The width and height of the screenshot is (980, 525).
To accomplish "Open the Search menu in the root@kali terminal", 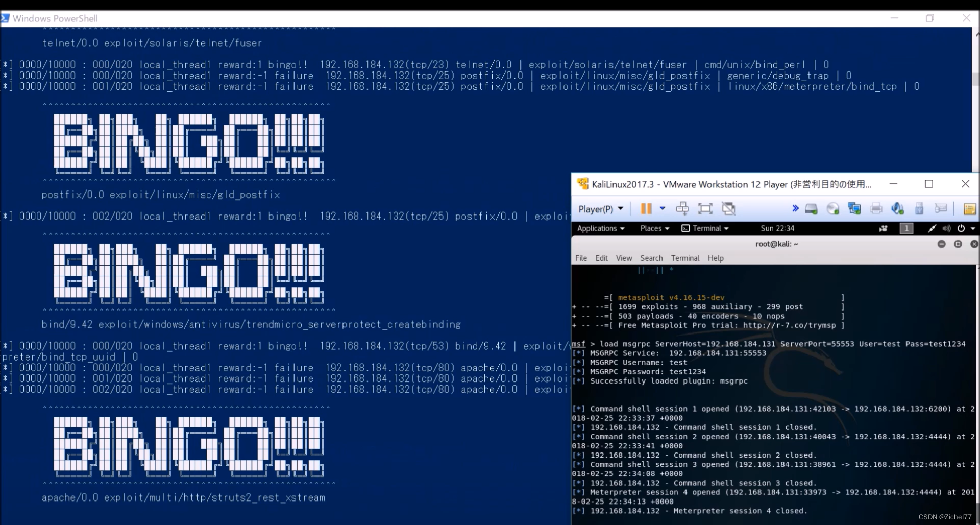I will (x=651, y=258).
